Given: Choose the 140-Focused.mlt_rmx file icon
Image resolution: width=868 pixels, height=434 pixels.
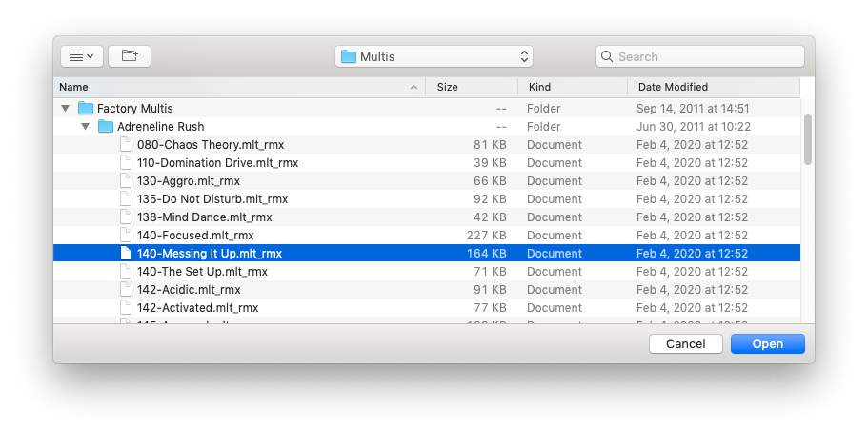Looking at the screenshot, I should pyautogui.click(x=125, y=236).
